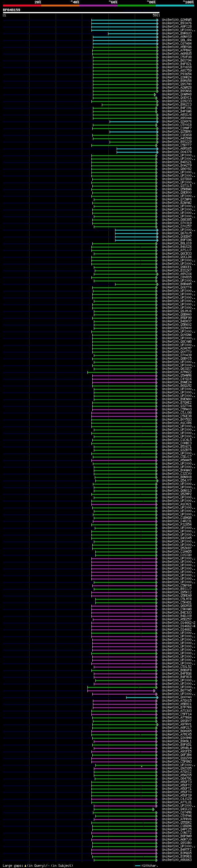Click label UniRef100_Q6IQS7

point(177,369)
